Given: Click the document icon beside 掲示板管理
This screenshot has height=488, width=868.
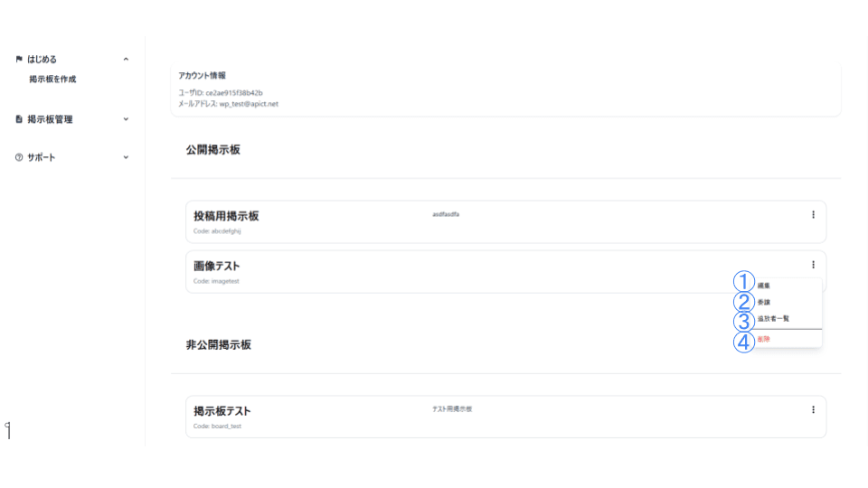Looking at the screenshot, I should coord(19,119).
